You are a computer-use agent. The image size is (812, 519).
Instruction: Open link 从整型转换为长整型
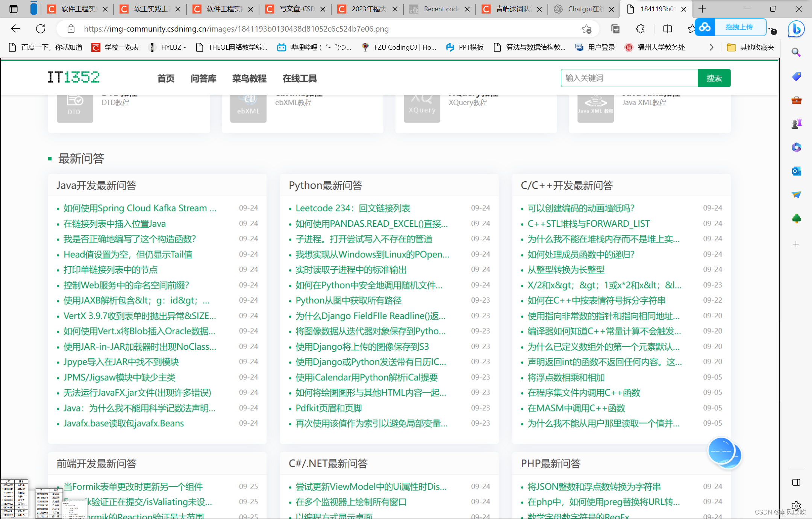pyautogui.click(x=566, y=269)
